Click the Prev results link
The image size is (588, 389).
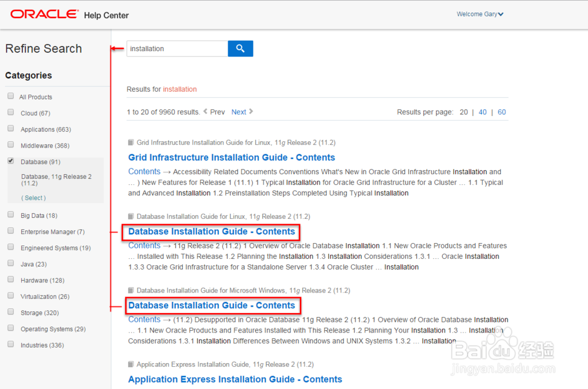[217, 112]
